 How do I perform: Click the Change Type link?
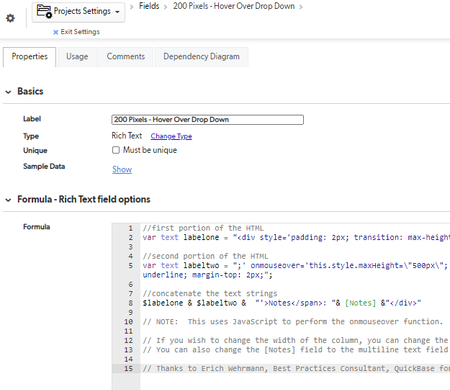point(171,136)
